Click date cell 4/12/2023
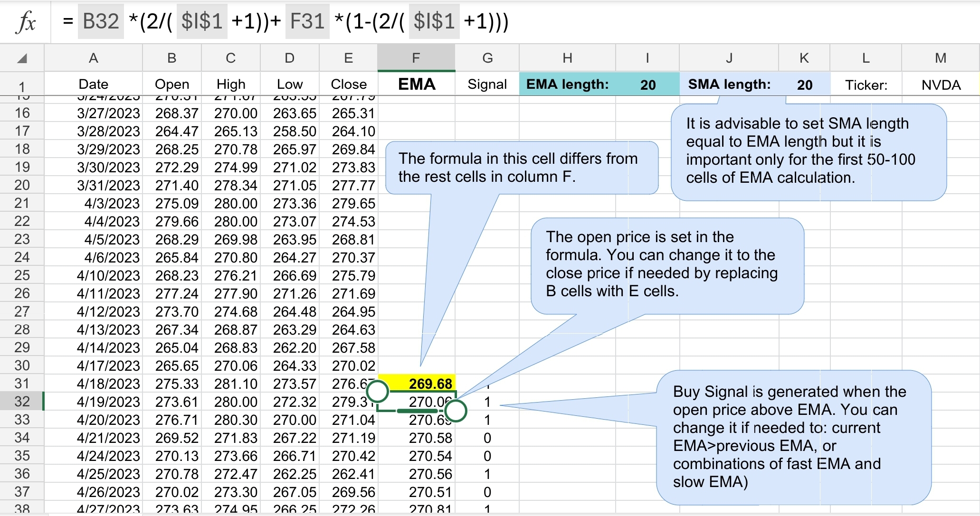Image resolution: width=980 pixels, height=516 pixels. click(x=94, y=311)
